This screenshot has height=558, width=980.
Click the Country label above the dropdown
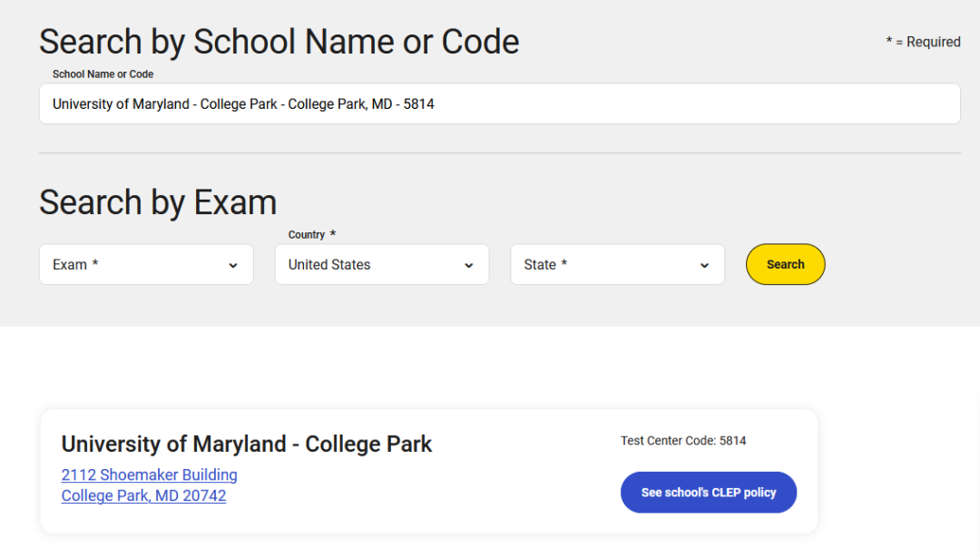[x=307, y=235]
